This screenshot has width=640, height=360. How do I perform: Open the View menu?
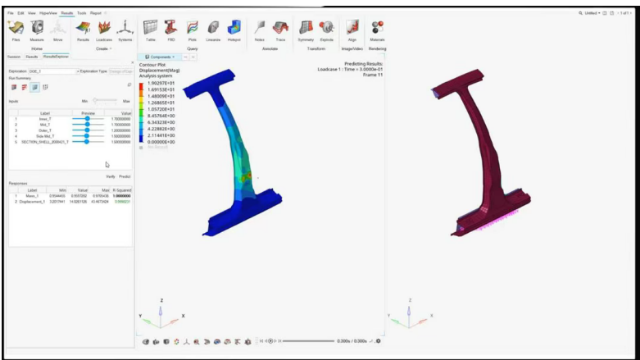(32, 13)
